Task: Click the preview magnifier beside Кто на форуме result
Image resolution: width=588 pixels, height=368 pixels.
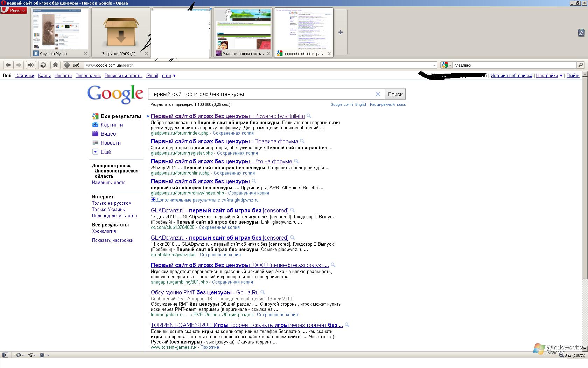Action: [x=296, y=161]
